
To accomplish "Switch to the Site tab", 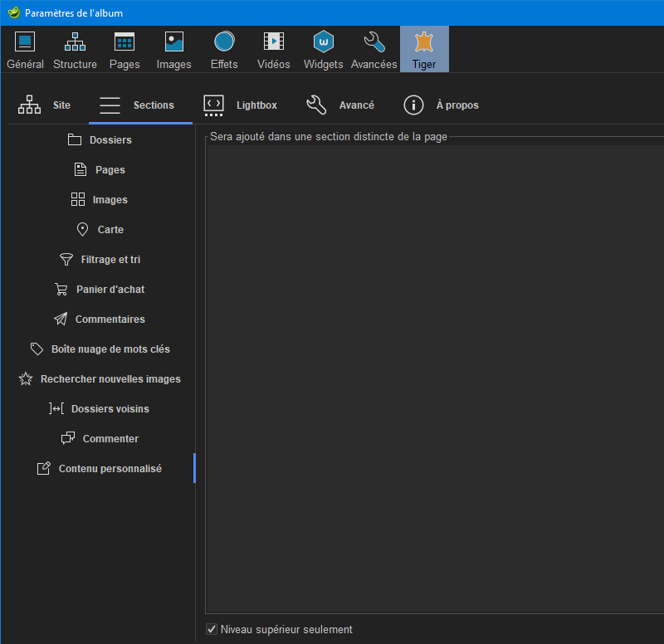I will [46, 105].
